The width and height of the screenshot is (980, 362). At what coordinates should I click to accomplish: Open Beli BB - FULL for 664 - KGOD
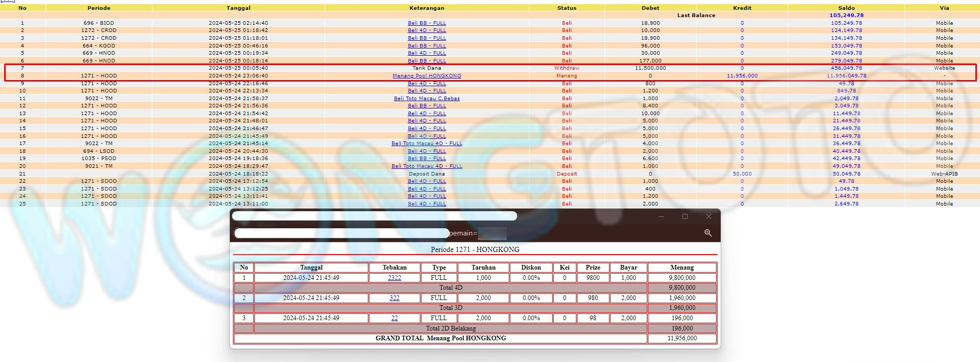pos(426,46)
